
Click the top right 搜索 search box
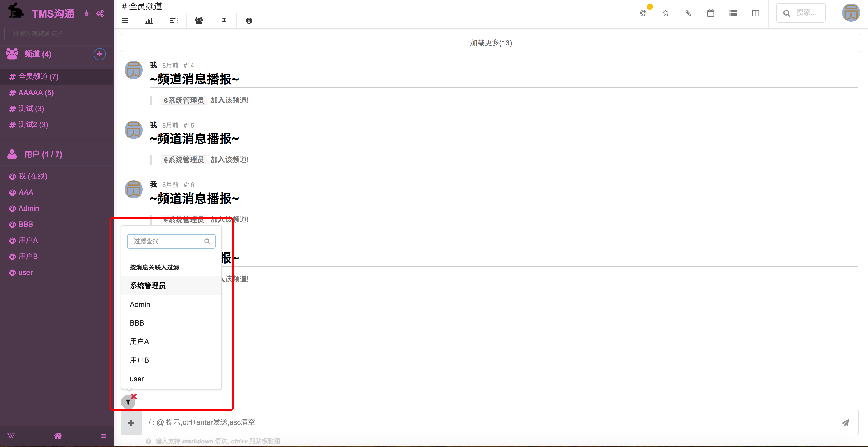[801, 13]
